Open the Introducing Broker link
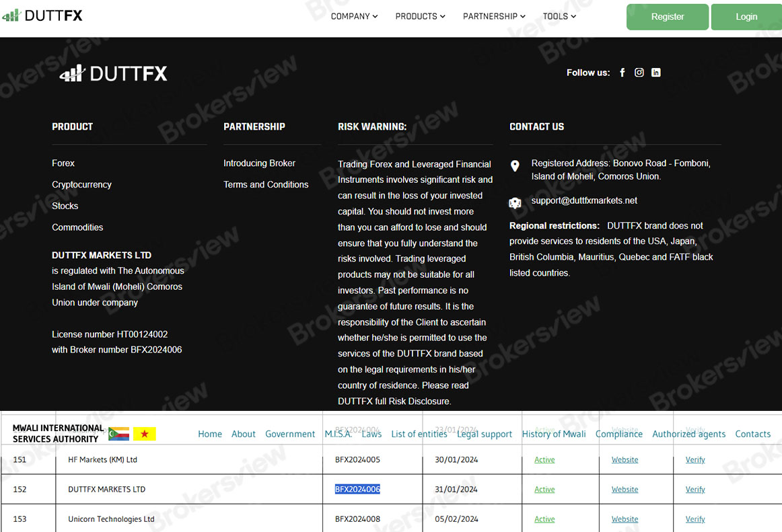The image size is (782, 532). 259,163
